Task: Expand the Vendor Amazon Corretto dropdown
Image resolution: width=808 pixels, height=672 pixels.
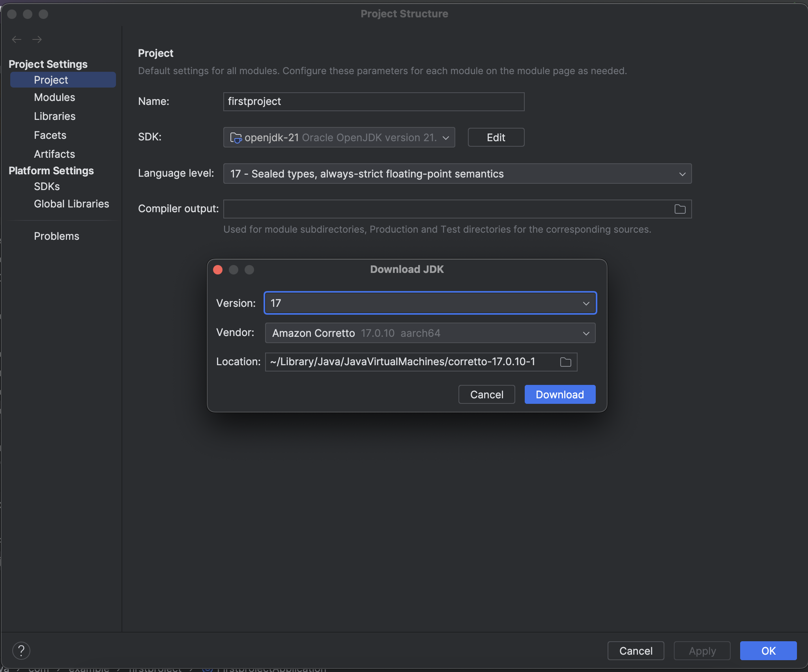Action: (586, 333)
